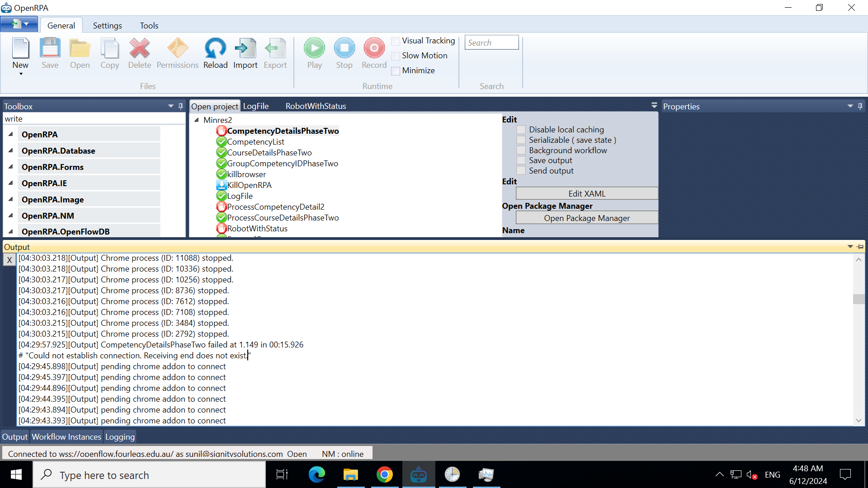Switch to the Settings ribbon tab
Screen dimensions: 868x488
[x=107, y=26]
